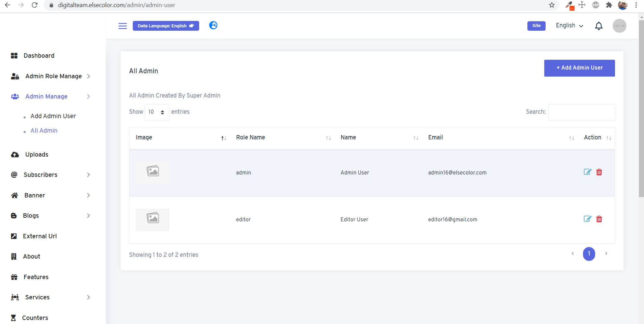Bookmark this page with star icon
644x324 pixels.
(552, 5)
